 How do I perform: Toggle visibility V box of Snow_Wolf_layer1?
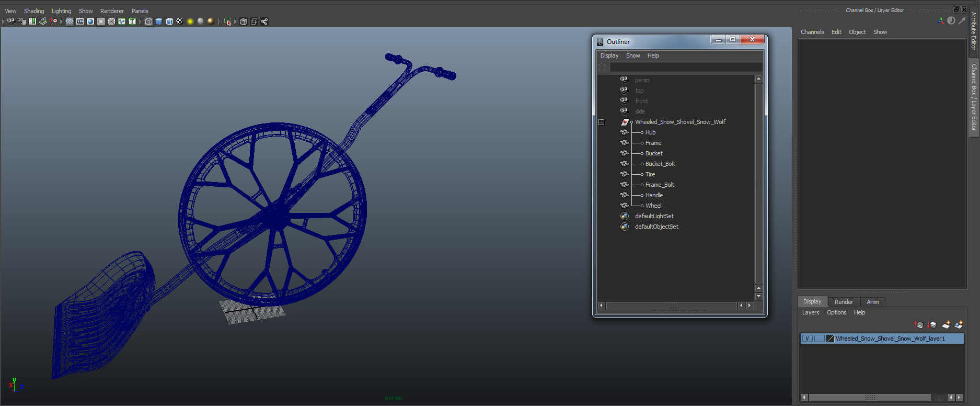click(808, 339)
